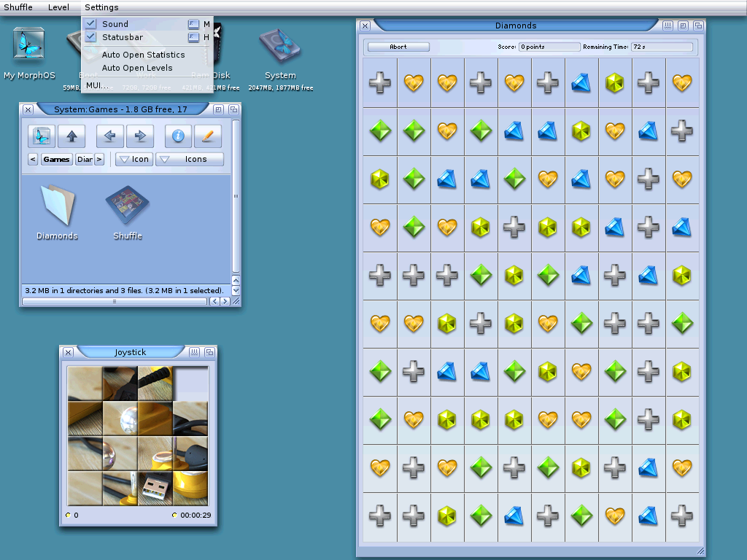
Task: Click the Score field showing 0 points
Action: tap(549, 47)
